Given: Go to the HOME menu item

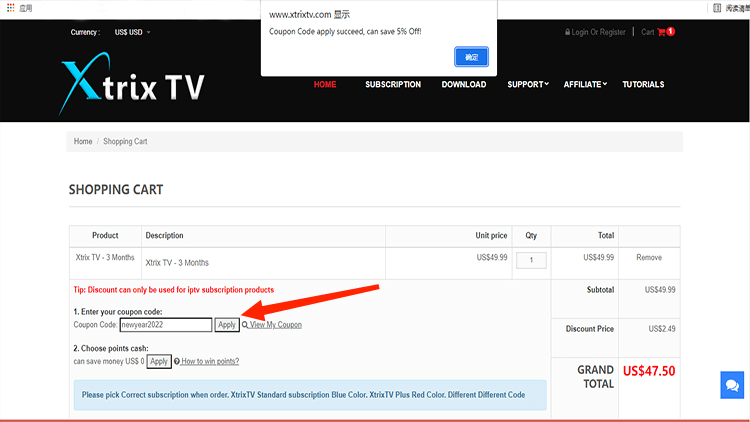Looking at the screenshot, I should [325, 84].
